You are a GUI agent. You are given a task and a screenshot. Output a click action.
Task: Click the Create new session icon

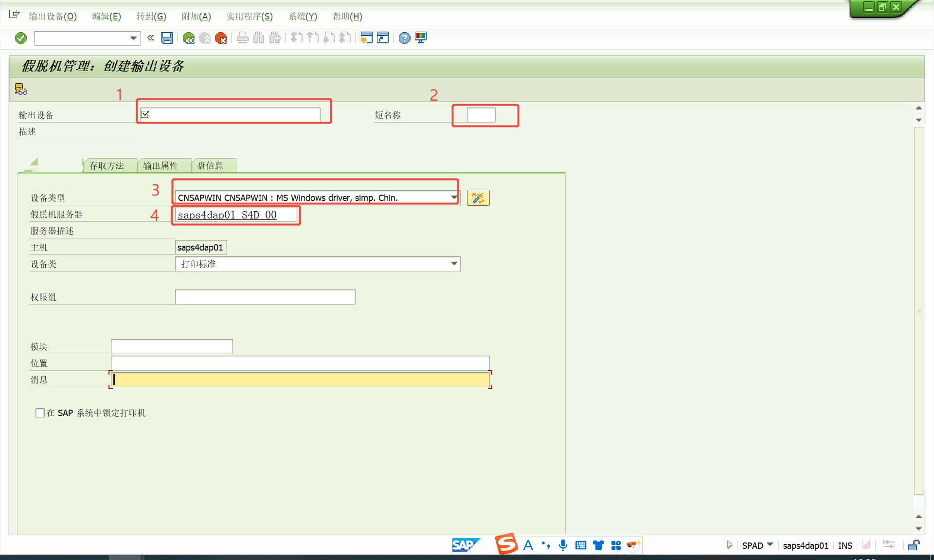point(366,38)
